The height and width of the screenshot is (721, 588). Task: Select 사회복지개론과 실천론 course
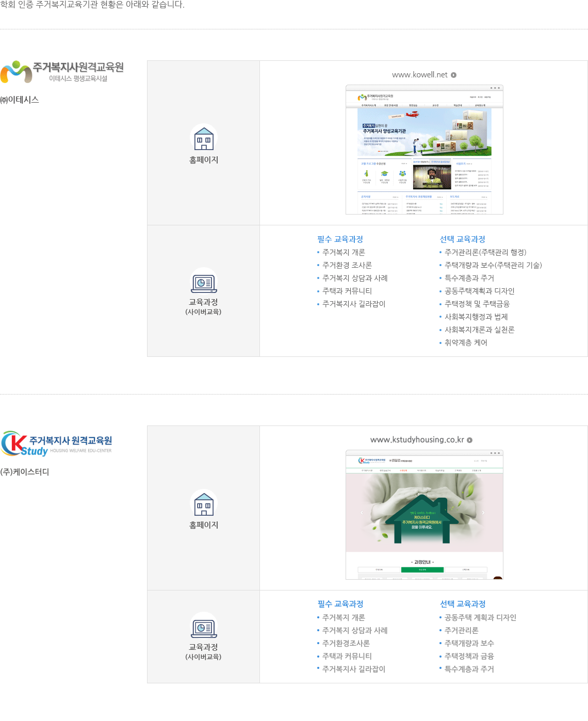pos(480,330)
